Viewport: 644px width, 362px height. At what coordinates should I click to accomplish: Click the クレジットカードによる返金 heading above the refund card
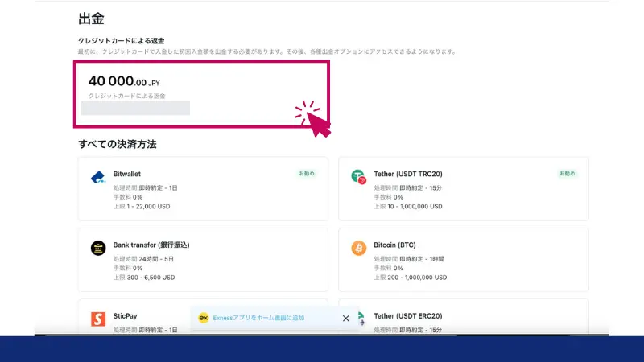[122, 41]
